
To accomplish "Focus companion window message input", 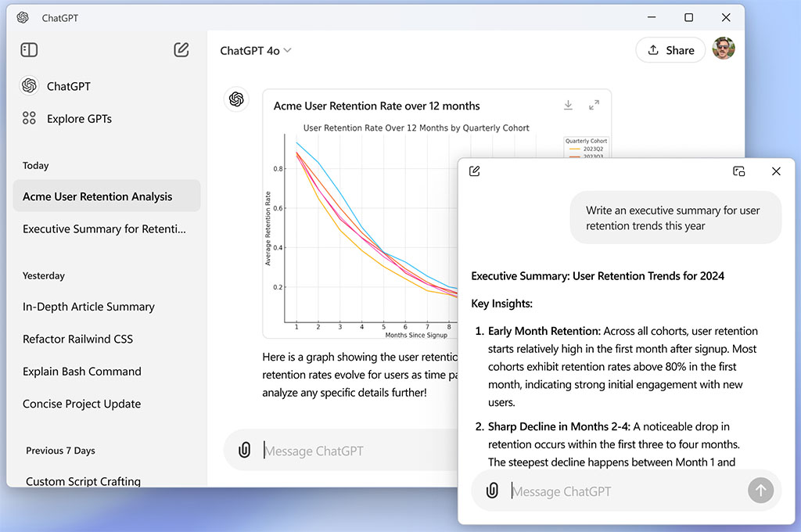I will click(626, 491).
